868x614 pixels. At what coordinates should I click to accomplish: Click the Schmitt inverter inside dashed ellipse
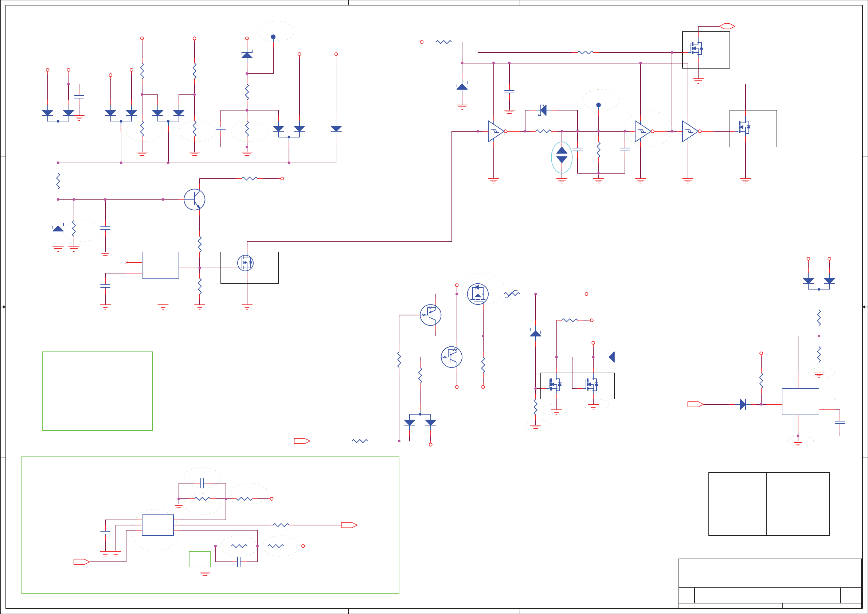point(643,131)
